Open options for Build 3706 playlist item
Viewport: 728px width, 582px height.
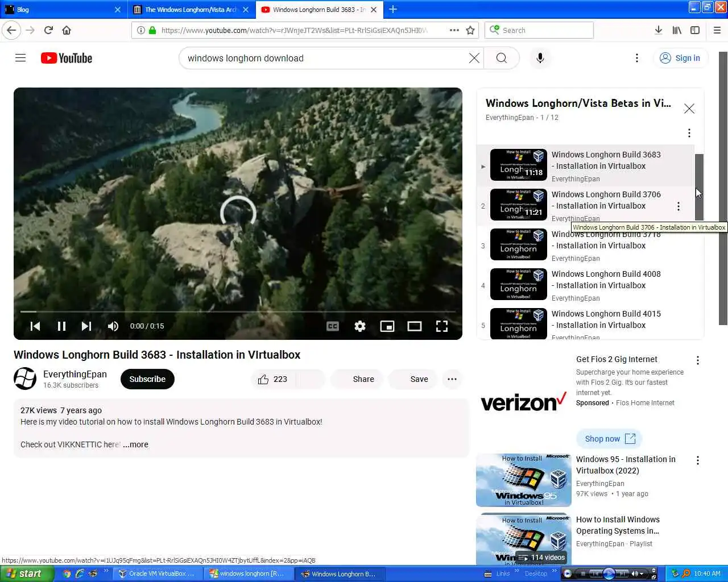679,206
